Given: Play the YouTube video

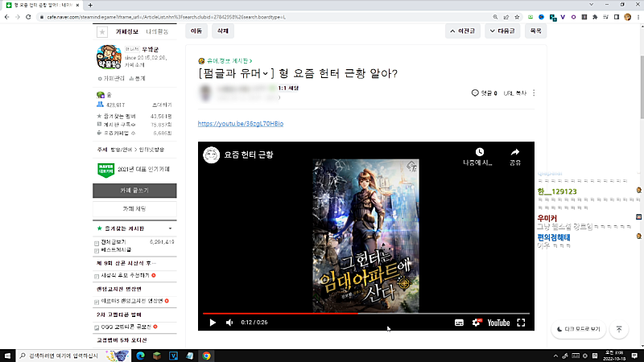Looking at the screenshot, I should [x=213, y=323].
